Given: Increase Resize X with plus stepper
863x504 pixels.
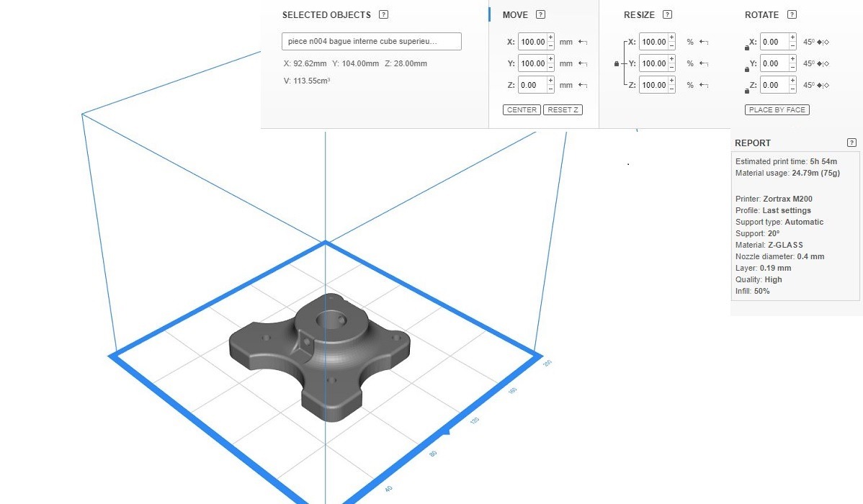Looking at the screenshot, I should (671, 37).
